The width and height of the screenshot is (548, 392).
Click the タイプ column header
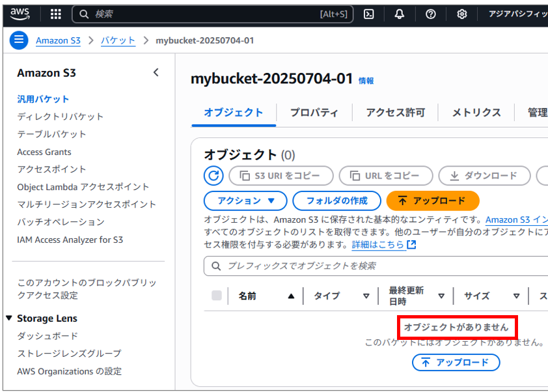click(x=327, y=296)
